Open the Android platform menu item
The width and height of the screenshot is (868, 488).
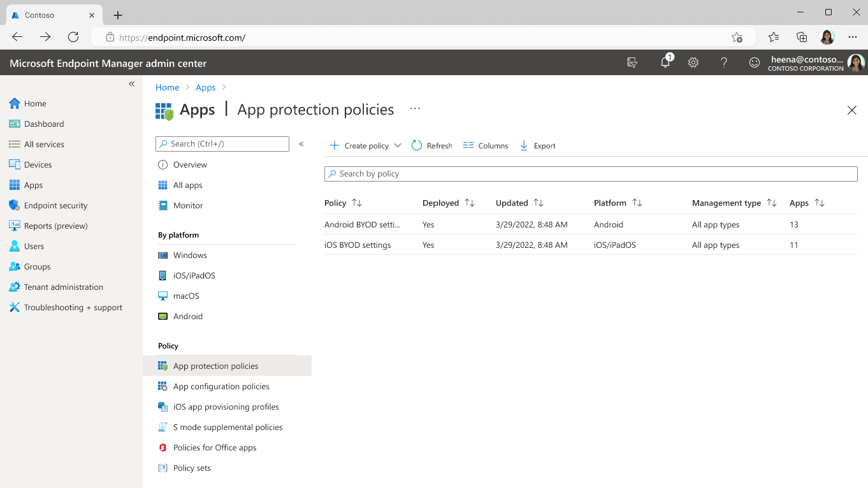(188, 317)
